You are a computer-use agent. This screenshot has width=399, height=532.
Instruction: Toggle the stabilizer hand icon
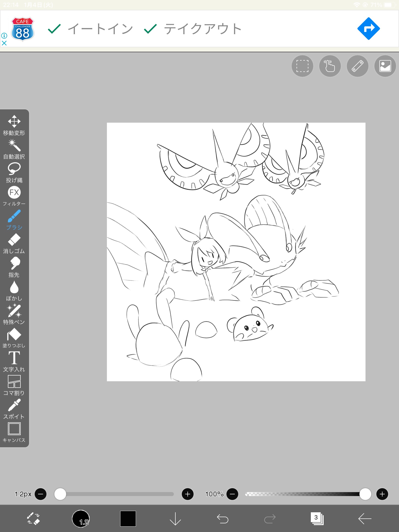tap(330, 66)
